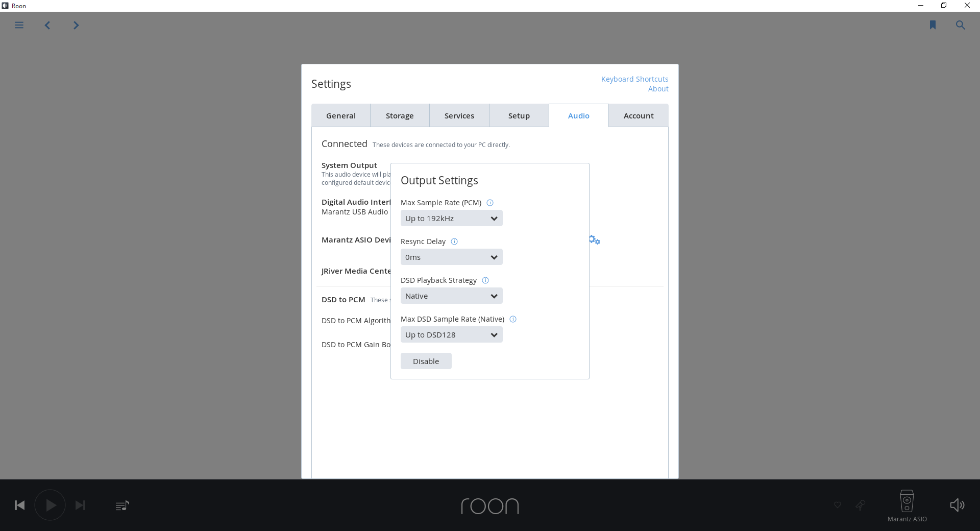Open the Resync Delay 0ms dropdown
Image resolution: width=980 pixels, height=531 pixels.
(452, 257)
